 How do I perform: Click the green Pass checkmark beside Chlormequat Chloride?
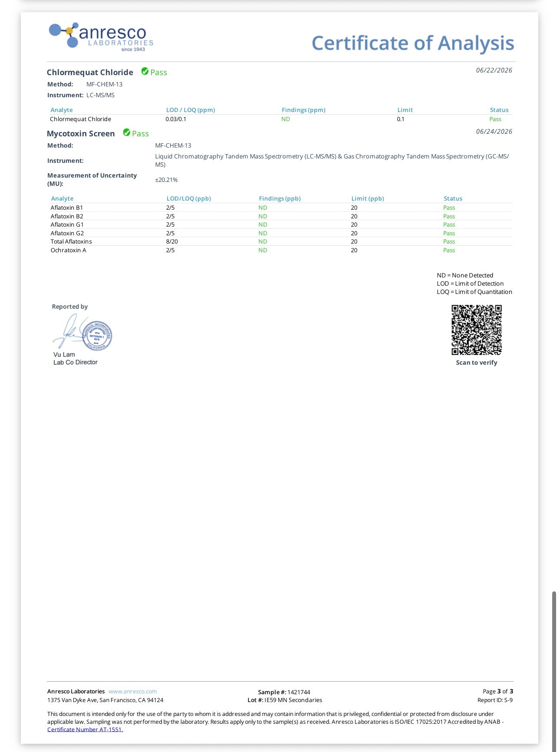tap(145, 72)
